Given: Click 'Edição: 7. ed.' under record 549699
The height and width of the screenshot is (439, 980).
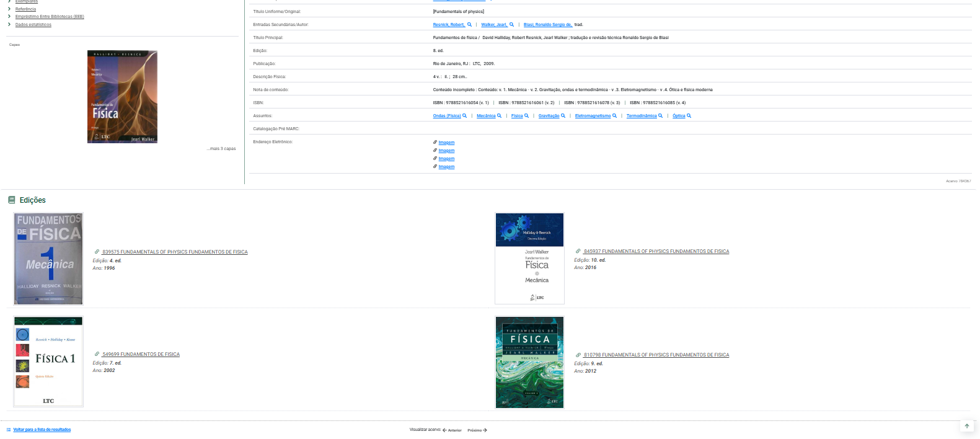Looking at the screenshot, I should [107, 363].
